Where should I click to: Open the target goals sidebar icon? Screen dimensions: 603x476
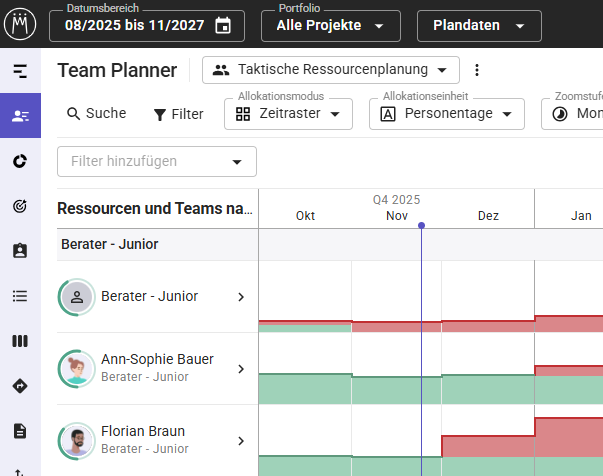pos(20,206)
